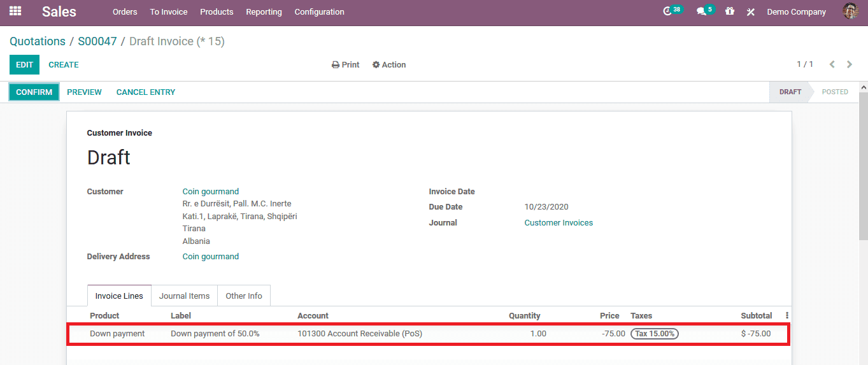Click scrollbar up arrow

[864, 87]
